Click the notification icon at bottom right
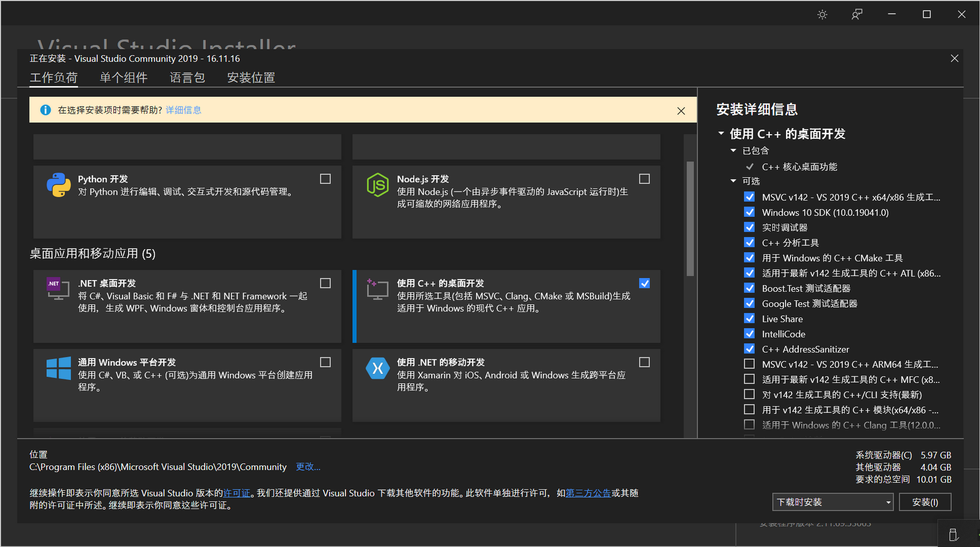The image size is (980, 547). coord(953,534)
